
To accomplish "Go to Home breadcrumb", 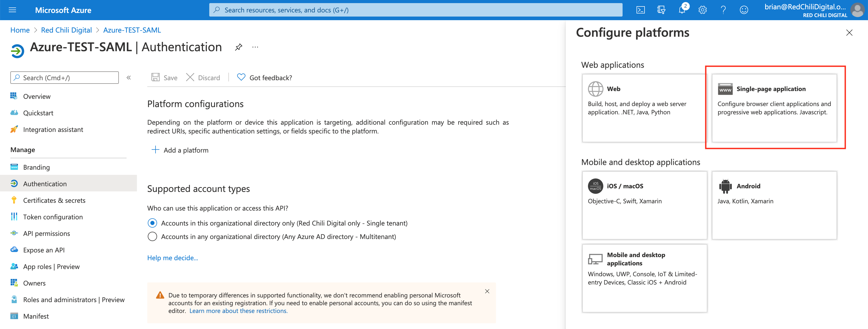I will [x=20, y=30].
